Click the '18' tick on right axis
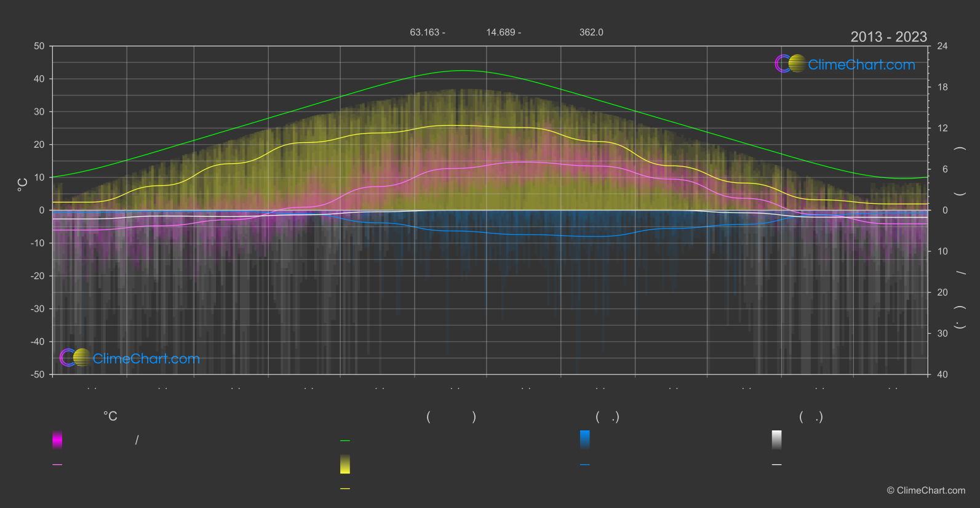 (x=942, y=87)
